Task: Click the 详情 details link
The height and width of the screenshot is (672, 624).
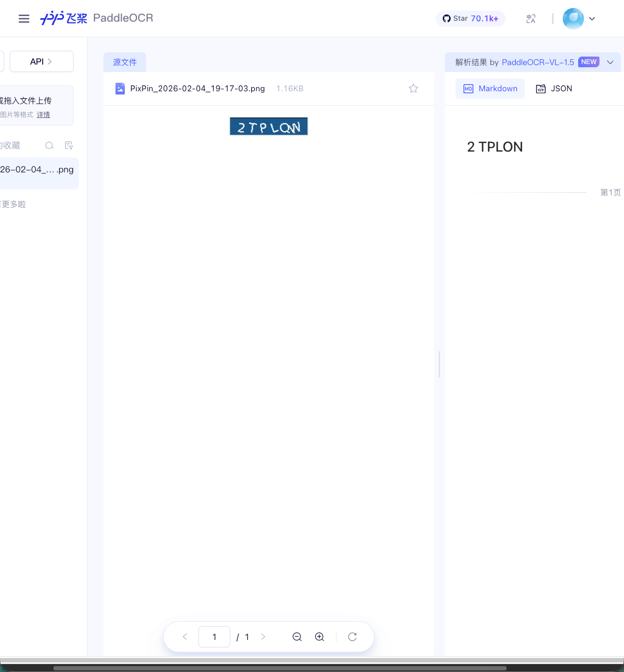Action: (x=43, y=115)
